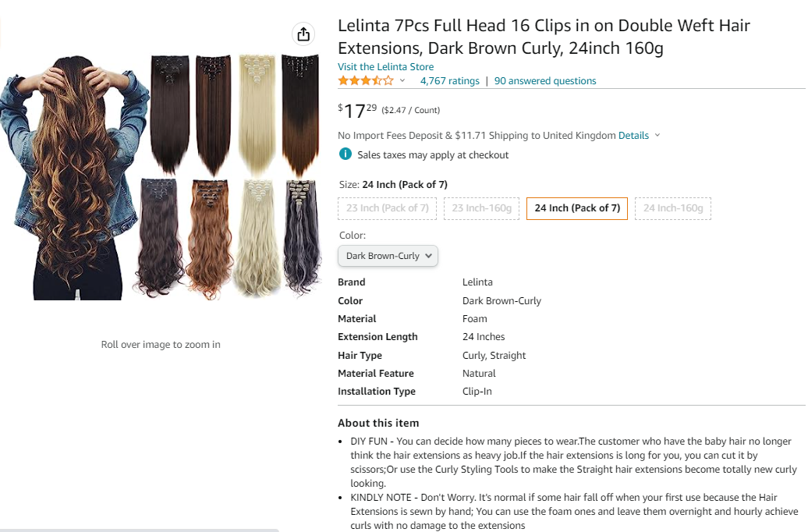Select the 23 Inch-160g size option
The height and width of the screenshot is (532, 808).
point(482,208)
